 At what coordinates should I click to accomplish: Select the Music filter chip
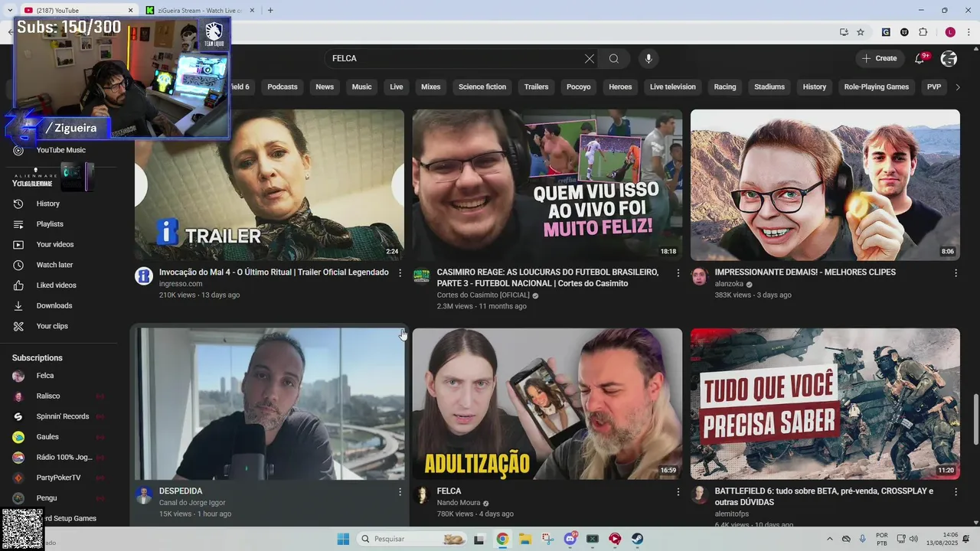click(x=361, y=87)
